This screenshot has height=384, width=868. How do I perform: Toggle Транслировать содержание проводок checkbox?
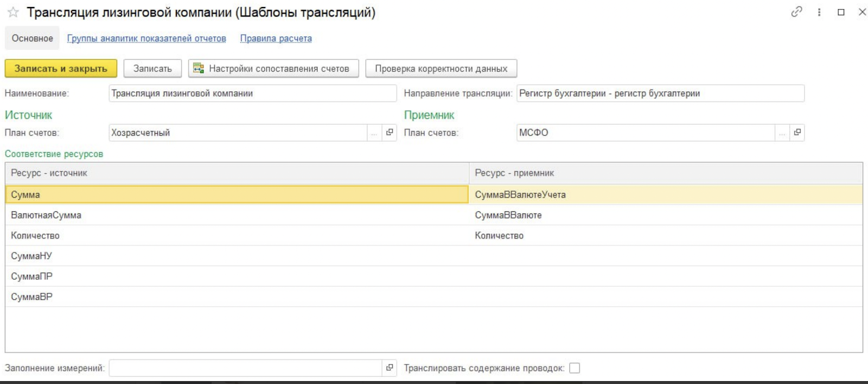click(x=575, y=368)
